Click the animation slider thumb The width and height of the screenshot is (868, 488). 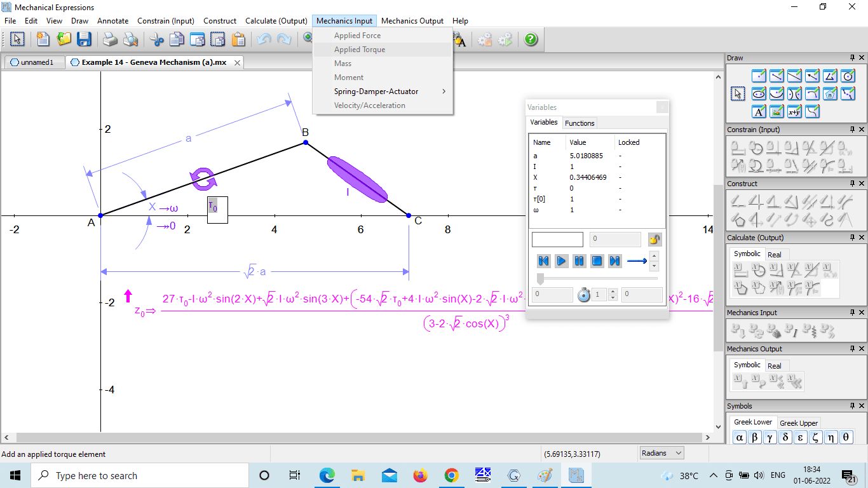tap(541, 278)
